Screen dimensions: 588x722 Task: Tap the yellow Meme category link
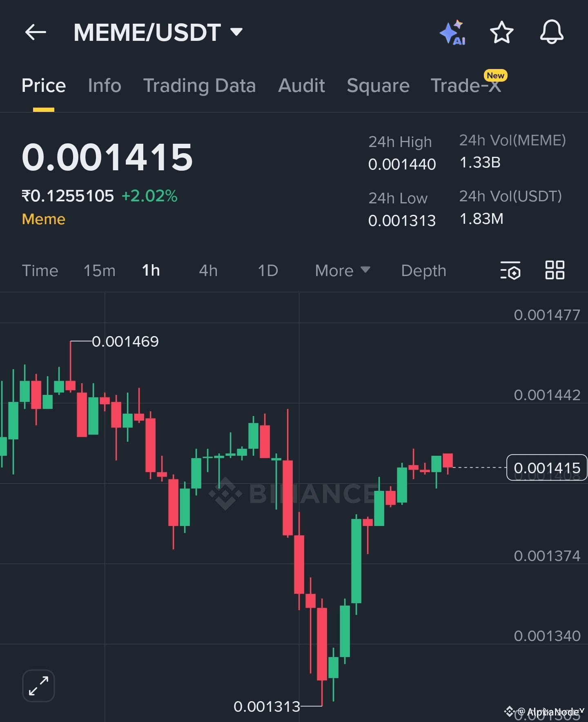click(44, 219)
